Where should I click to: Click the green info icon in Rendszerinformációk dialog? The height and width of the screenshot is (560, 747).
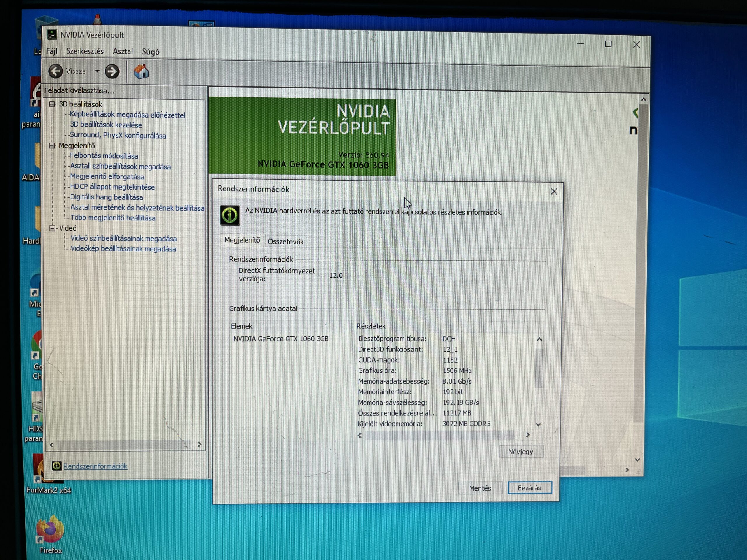230,215
